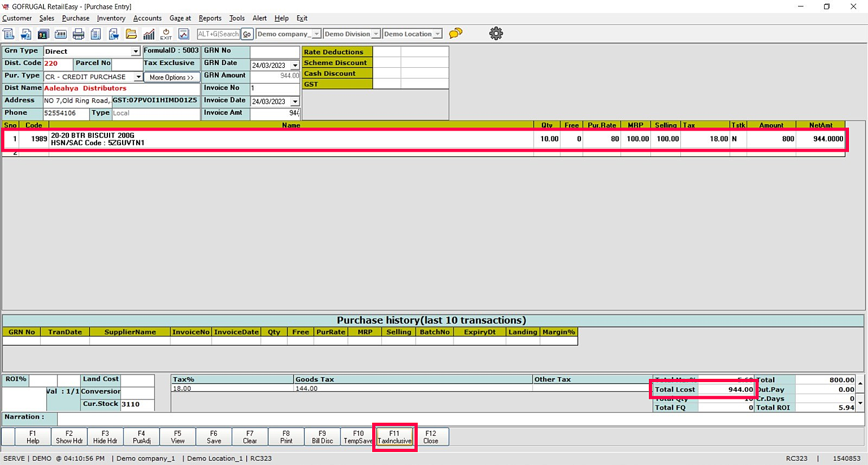Expand the Grn Type dropdown
The height and width of the screenshot is (465, 868).
136,51
